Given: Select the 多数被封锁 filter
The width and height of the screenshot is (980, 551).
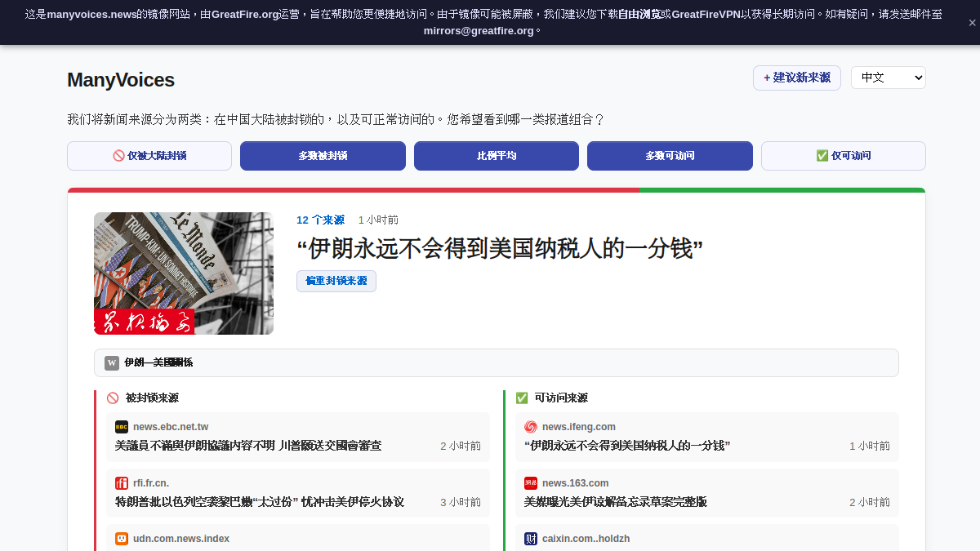Looking at the screenshot, I should point(323,156).
